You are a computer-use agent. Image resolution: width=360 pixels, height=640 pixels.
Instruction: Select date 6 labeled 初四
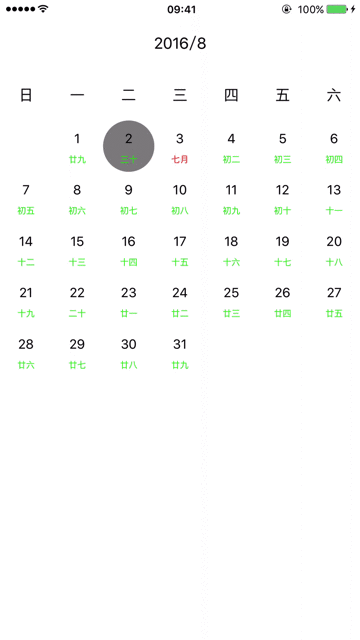334,146
